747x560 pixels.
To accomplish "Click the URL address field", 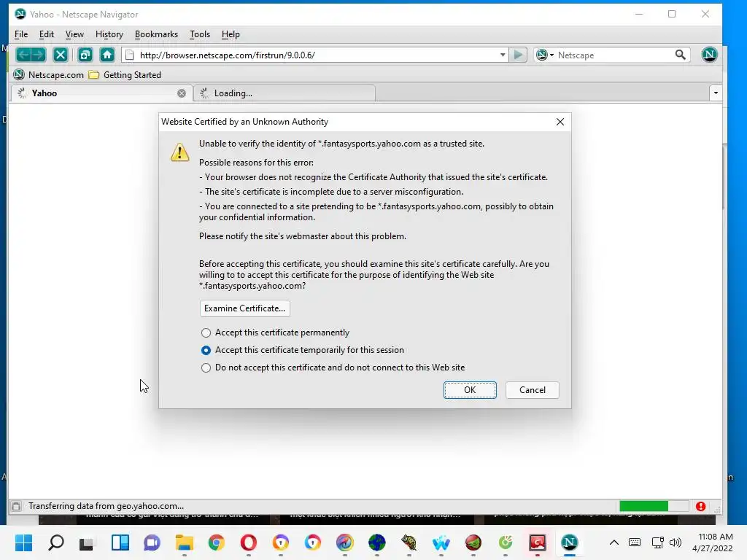I will [317, 55].
